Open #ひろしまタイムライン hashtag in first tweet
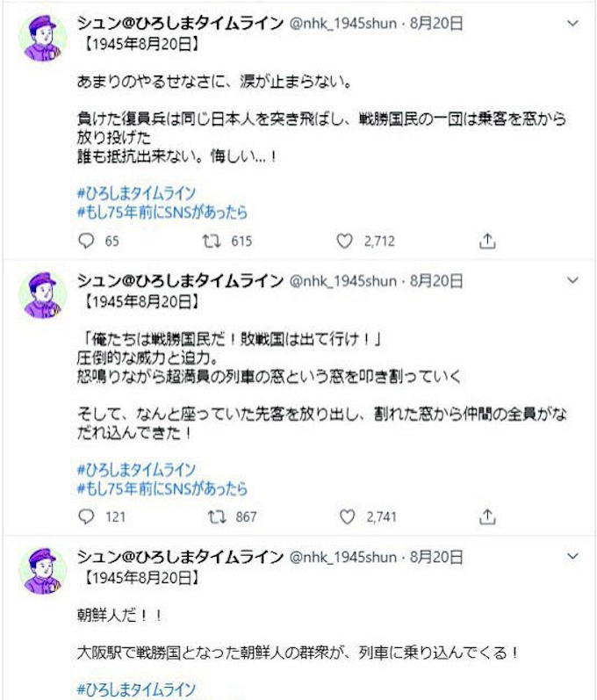The height and width of the screenshot is (700, 597). [135, 194]
